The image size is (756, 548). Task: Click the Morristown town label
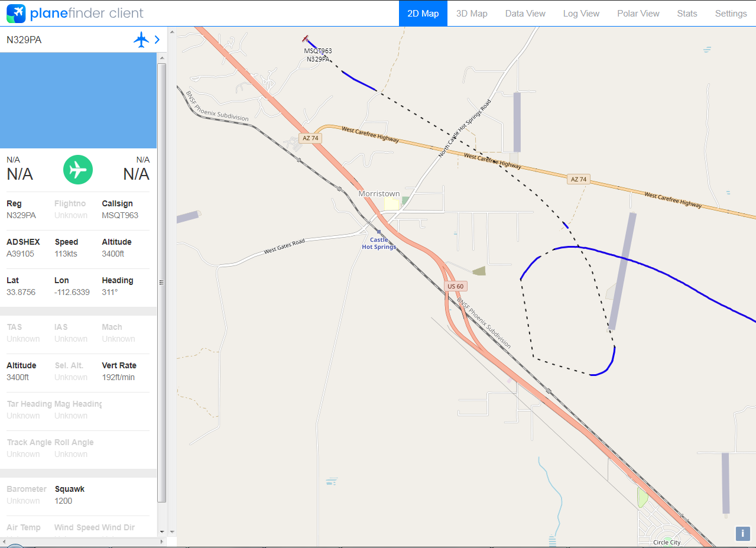coord(379,194)
